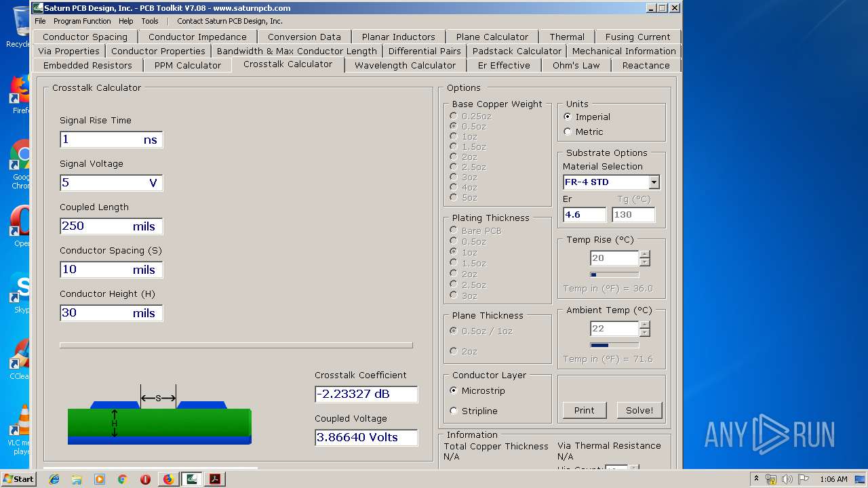Increase Temp Rise spinner up arrow
868x488 pixels.
[645, 255]
